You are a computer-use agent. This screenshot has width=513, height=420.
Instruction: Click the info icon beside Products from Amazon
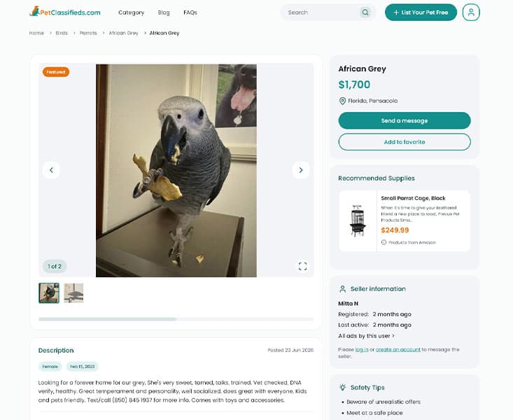click(x=384, y=242)
